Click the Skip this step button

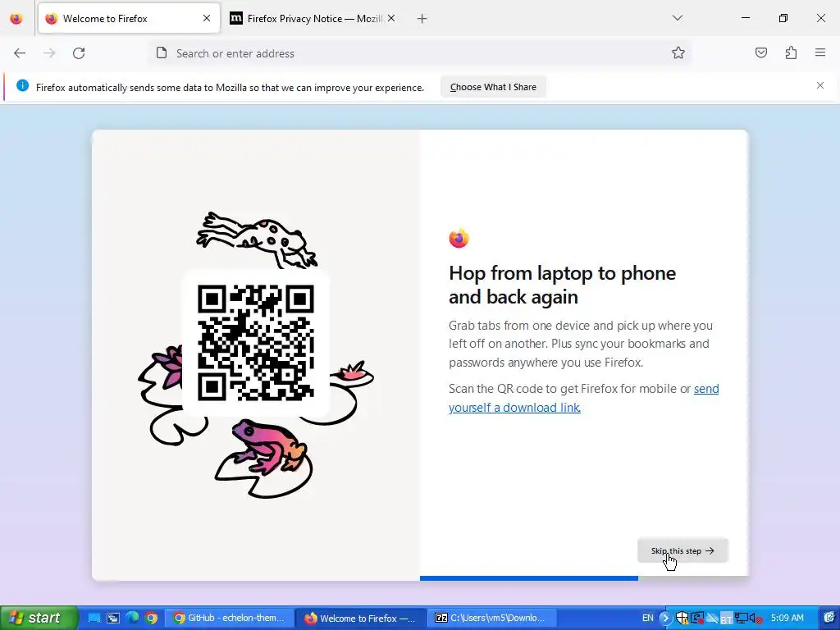pyautogui.click(x=682, y=550)
